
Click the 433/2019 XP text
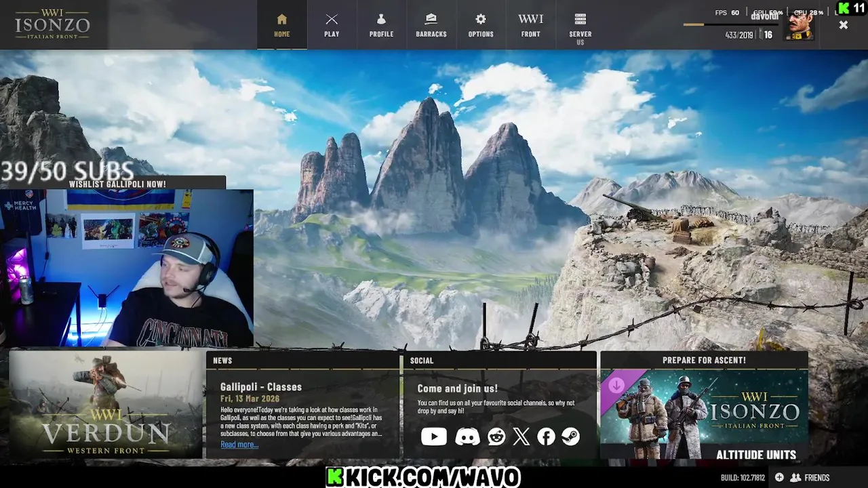coord(739,35)
